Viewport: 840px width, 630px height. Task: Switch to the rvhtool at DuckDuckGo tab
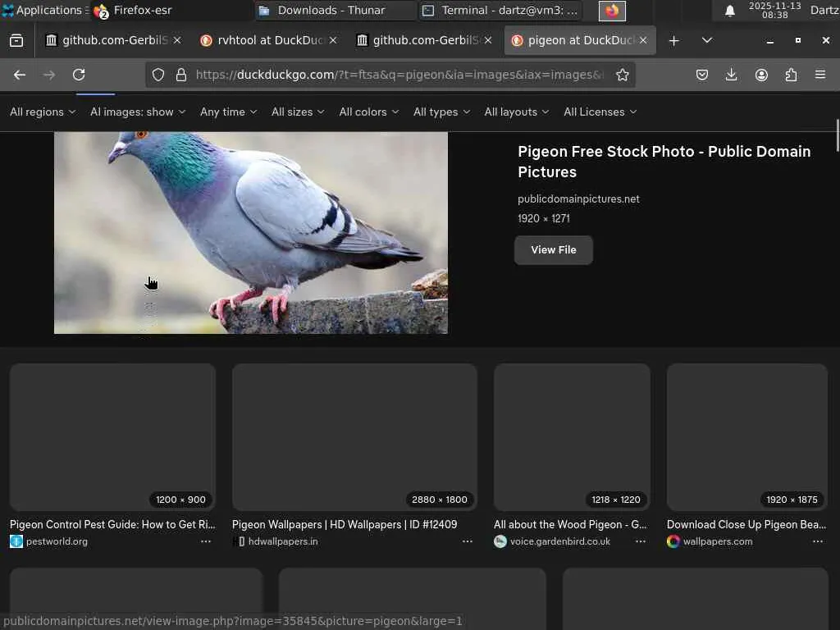pyautogui.click(x=262, y=40)
